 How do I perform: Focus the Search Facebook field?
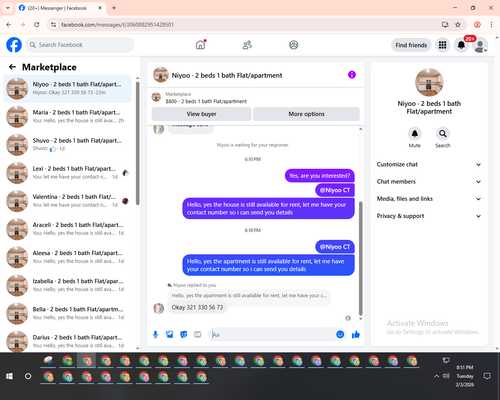point(80,45)
